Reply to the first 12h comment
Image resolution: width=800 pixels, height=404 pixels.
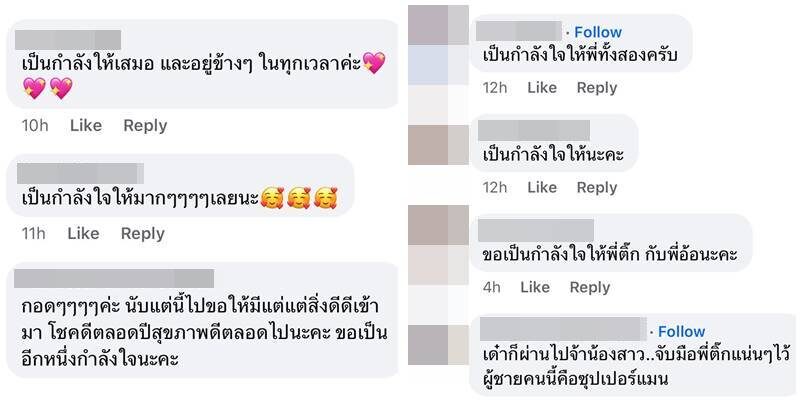tap(597, 88)
